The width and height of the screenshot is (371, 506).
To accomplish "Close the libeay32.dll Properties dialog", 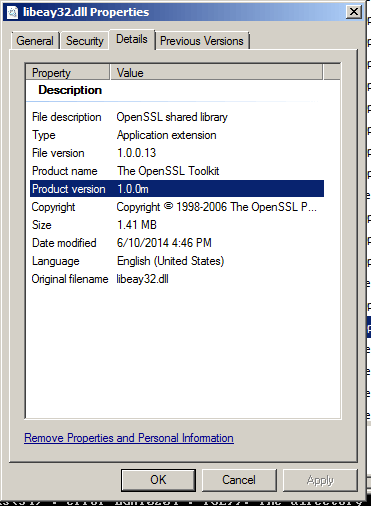I will [x=354, y=12].
